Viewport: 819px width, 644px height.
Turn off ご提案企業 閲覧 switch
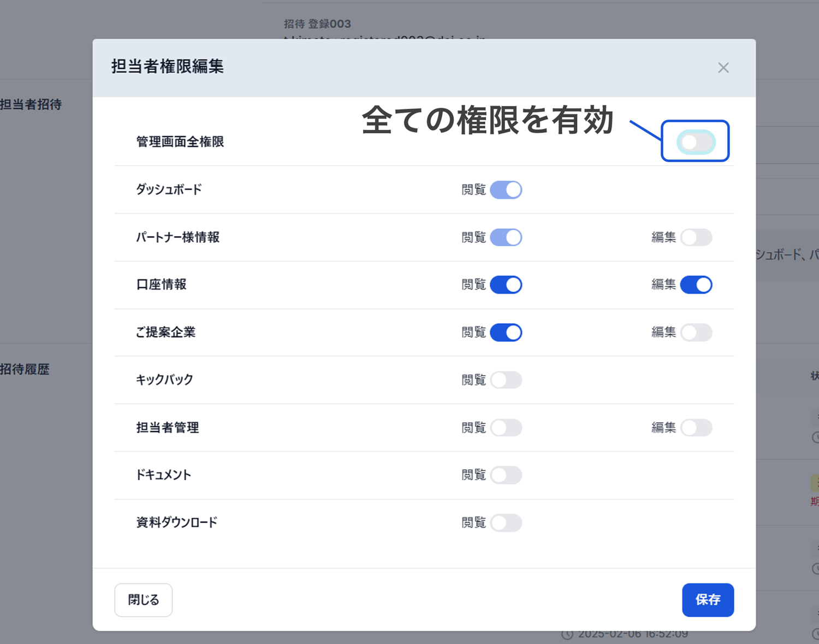(x=506, y=332)
